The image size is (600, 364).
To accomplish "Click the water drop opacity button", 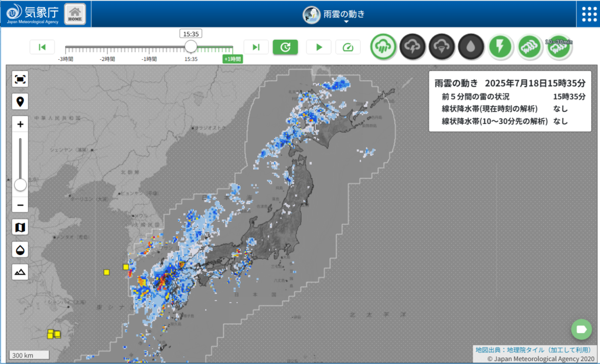I will coord(20,249).
